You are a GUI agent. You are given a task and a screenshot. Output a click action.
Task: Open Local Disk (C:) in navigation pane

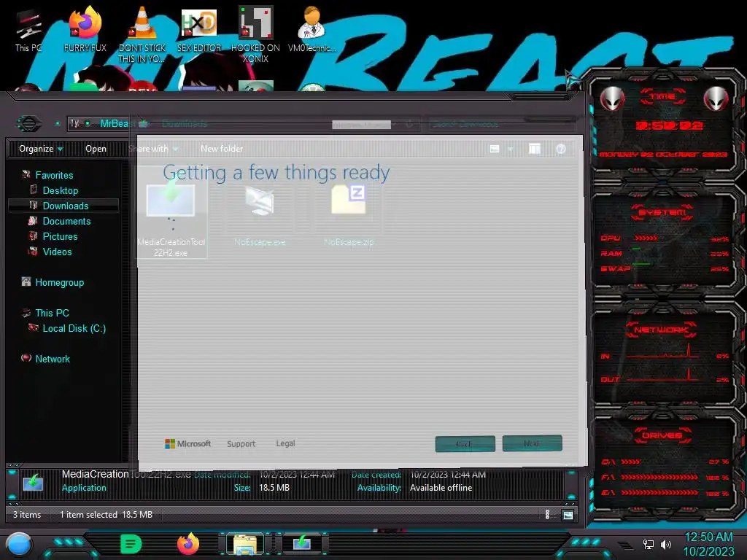pyautogui.click(x=74, y=328)
